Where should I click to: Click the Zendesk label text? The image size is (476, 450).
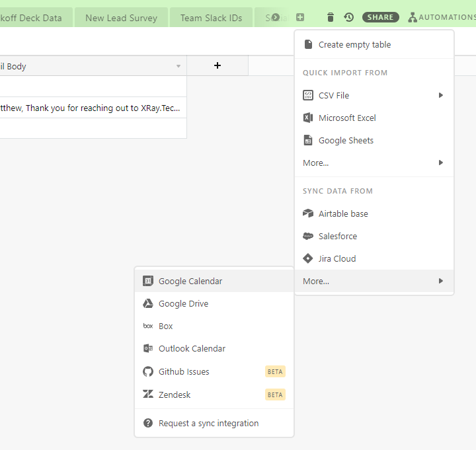tap(175, 394)
